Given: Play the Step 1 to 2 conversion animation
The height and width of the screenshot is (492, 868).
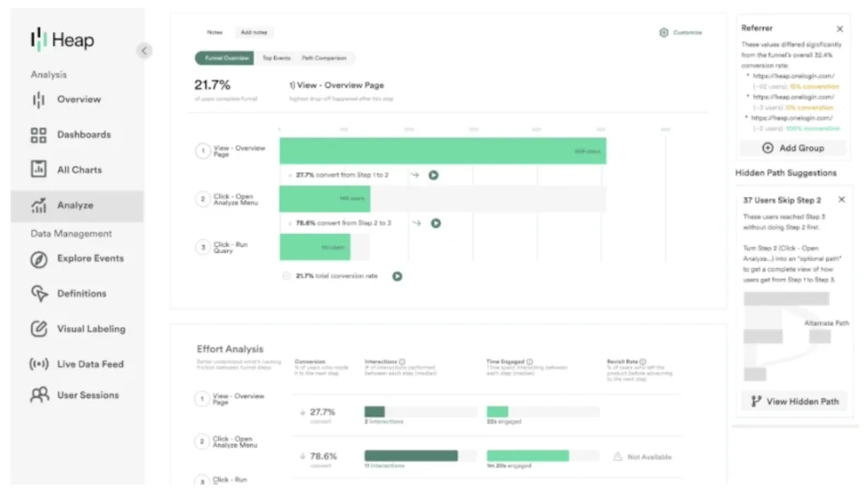Looking at the screenshot, I should [x=434, y=175].
